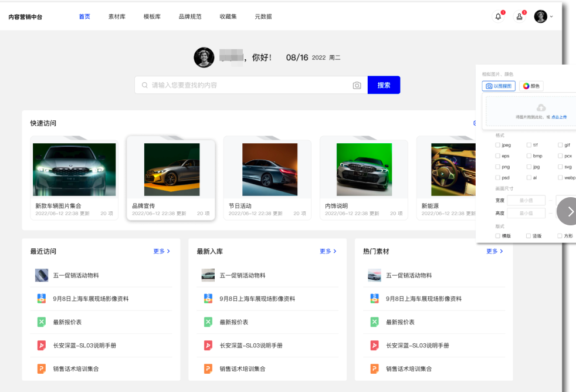Open 五一促销活动物料 thumbnail in 最近访问

click(x=42, y=275)
